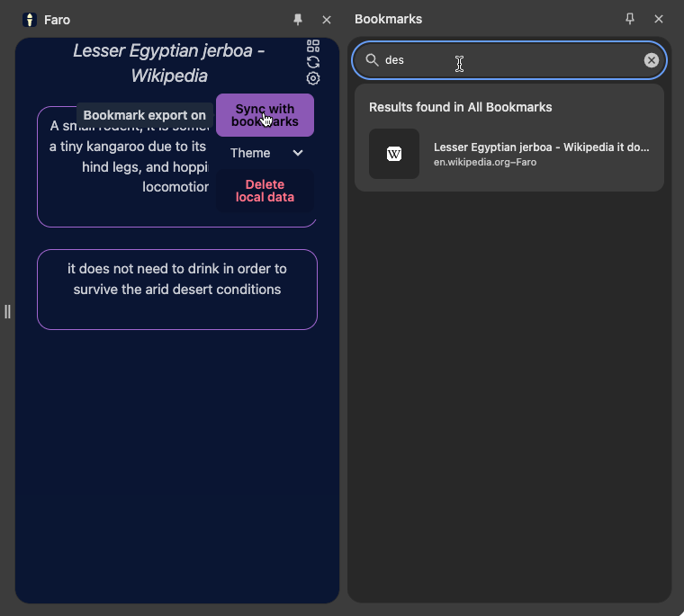Open Faro settings gear icon
The height and width of the screenshot is (616, 684).
[x=313, y=78]
